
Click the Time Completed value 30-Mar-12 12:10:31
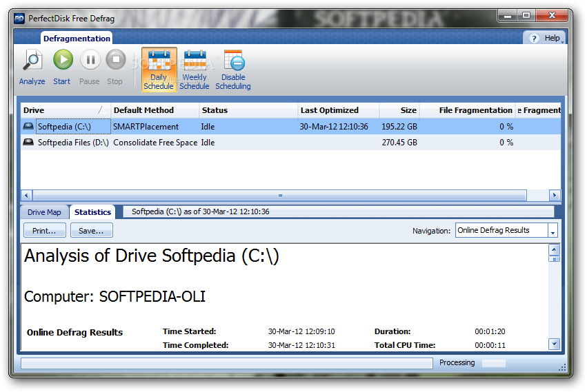click(301, 345)
